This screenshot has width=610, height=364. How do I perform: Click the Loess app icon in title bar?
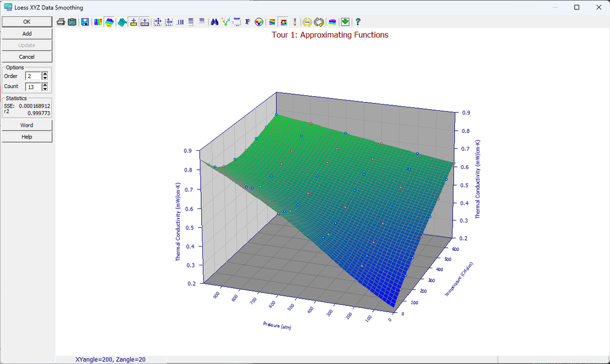point(8,7)
